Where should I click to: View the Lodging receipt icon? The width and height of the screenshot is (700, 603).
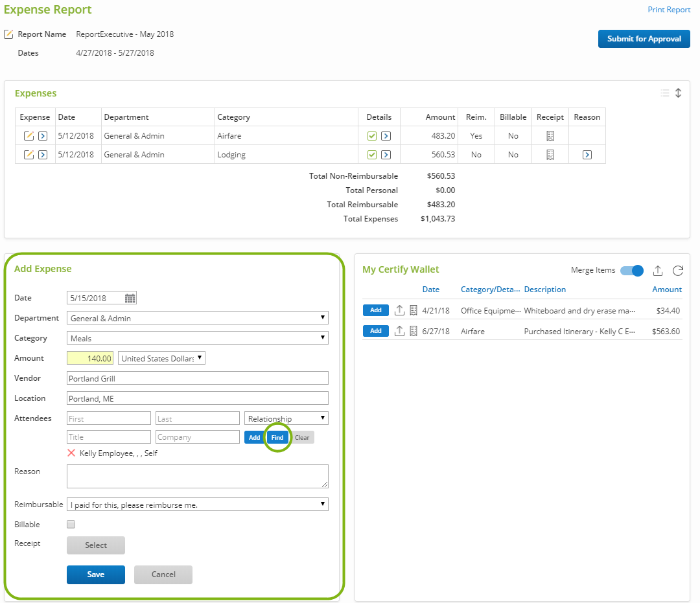[550, 154]
